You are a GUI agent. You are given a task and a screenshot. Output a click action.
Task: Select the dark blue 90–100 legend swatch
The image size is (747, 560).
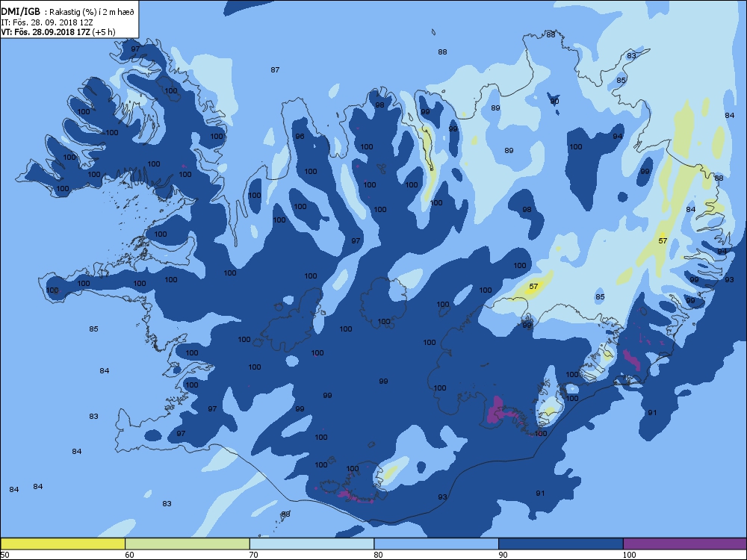point(561,544)
